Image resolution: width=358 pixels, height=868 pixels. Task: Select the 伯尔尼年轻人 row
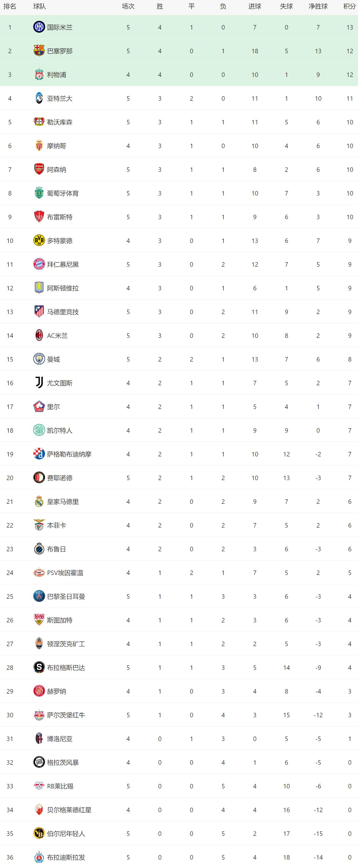point(179,833)
